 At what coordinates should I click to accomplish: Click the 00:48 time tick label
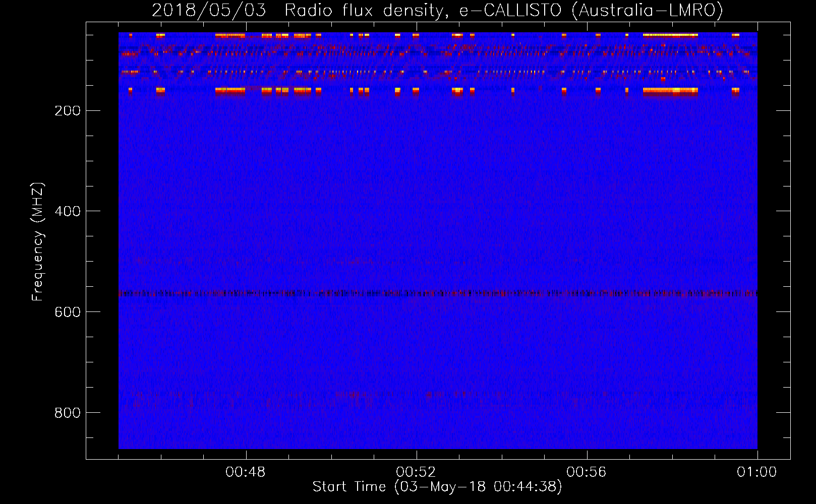pos(246,472)
